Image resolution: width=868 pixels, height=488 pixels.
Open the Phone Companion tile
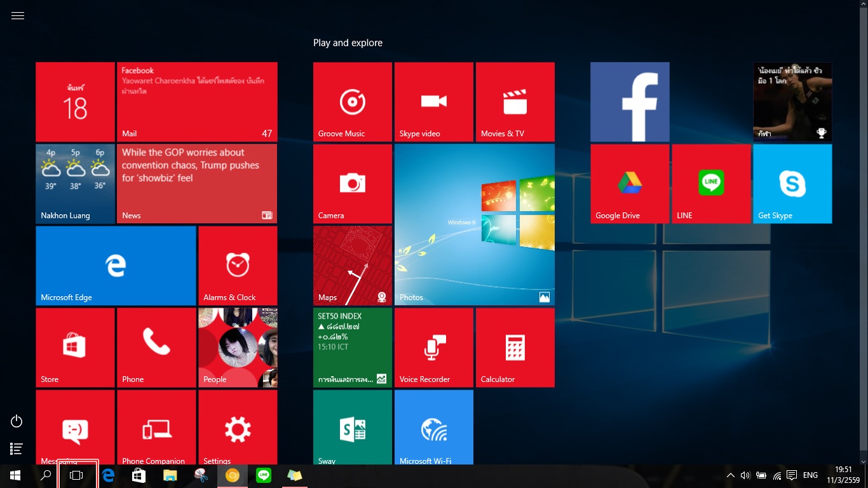[x=156, y=427]
